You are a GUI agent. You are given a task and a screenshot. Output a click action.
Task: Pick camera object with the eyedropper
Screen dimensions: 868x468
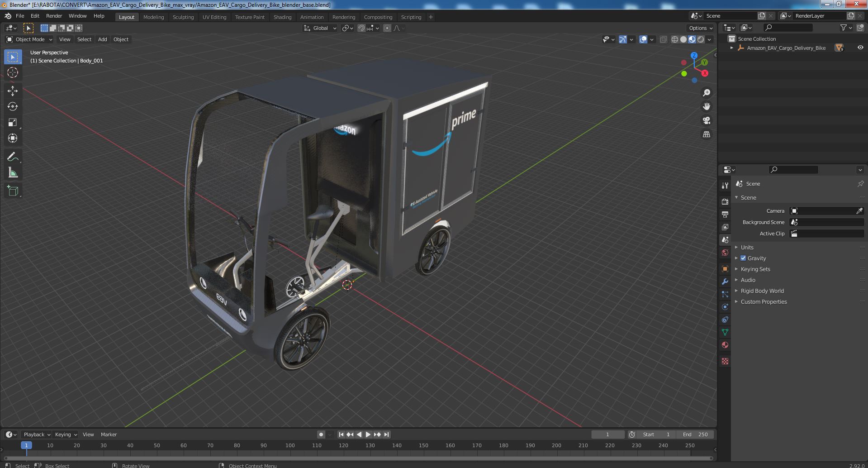tap(859, 211)
